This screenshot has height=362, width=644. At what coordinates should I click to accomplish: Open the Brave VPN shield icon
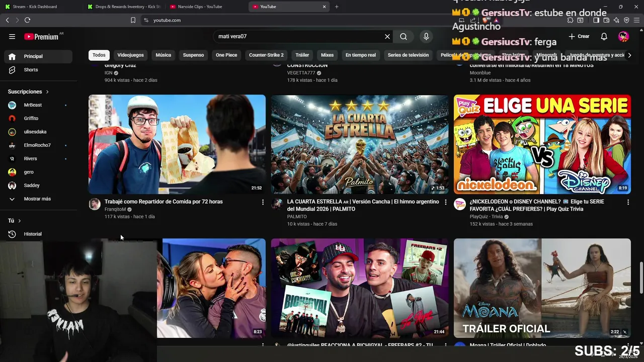pos(626,20)
